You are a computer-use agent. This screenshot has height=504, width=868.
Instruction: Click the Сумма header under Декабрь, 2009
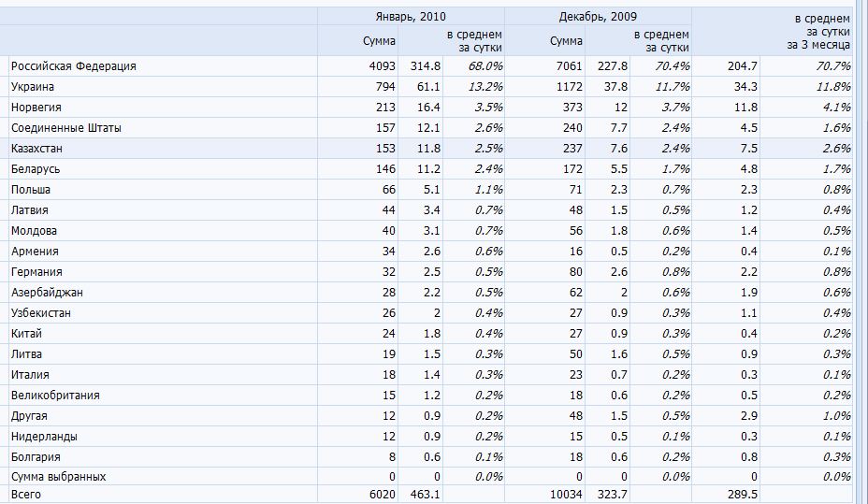pyautogui.click(x=566, y=40)
